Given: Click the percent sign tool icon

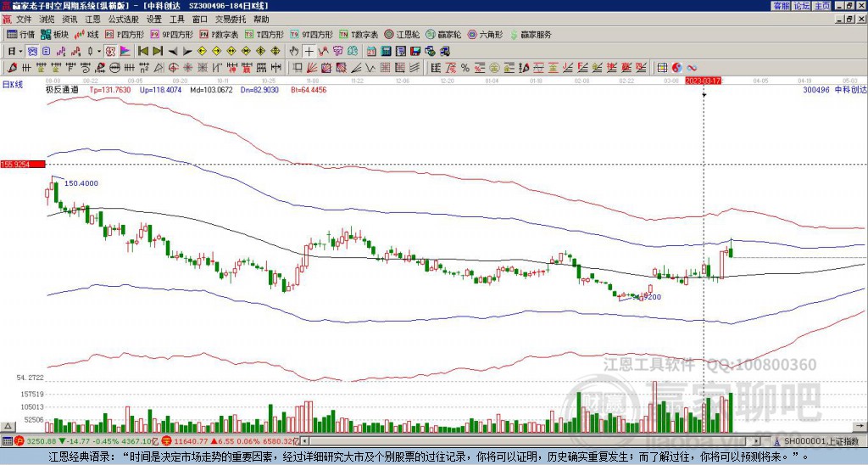Looking at the screenshot, I should click(465, 68).
